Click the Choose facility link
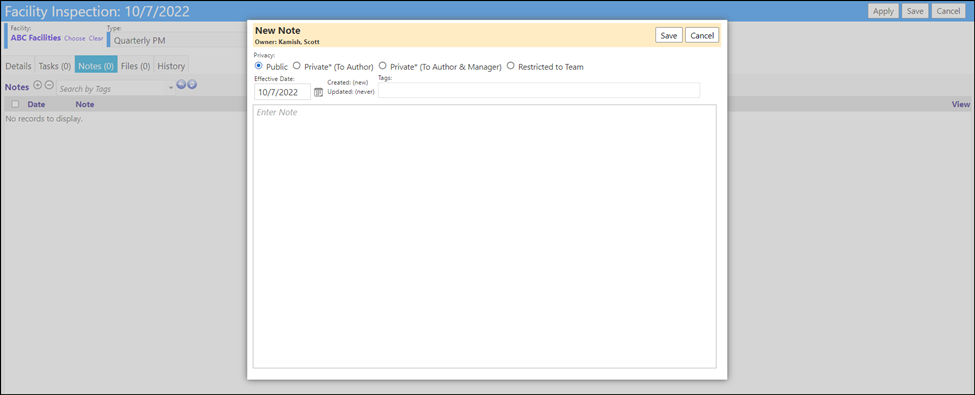Viewport: 975px width, 395px height. click(75, 39)
